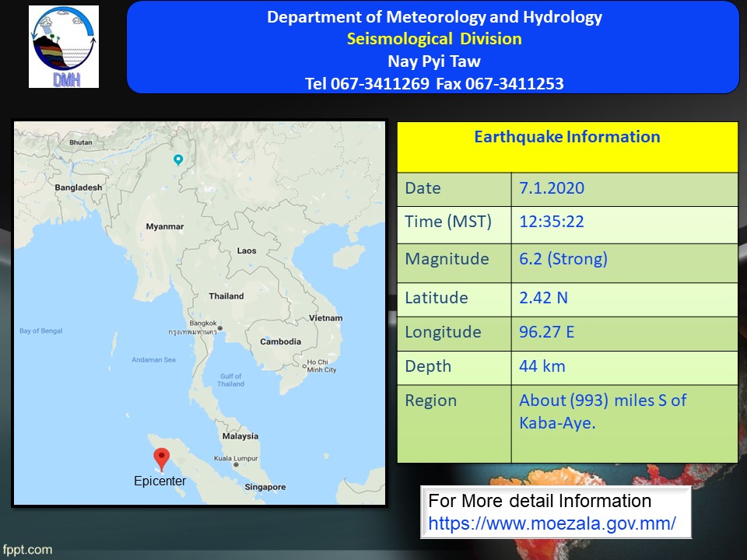The image size is (747, 560).
Task: Click the Seismological Division yellow heading
Action: [x=434, y=39]
